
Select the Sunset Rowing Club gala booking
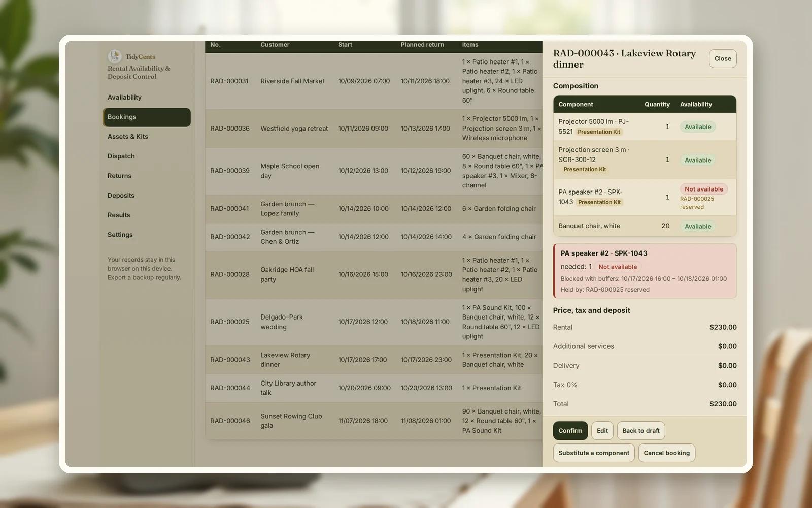click(x=374, y=421)
